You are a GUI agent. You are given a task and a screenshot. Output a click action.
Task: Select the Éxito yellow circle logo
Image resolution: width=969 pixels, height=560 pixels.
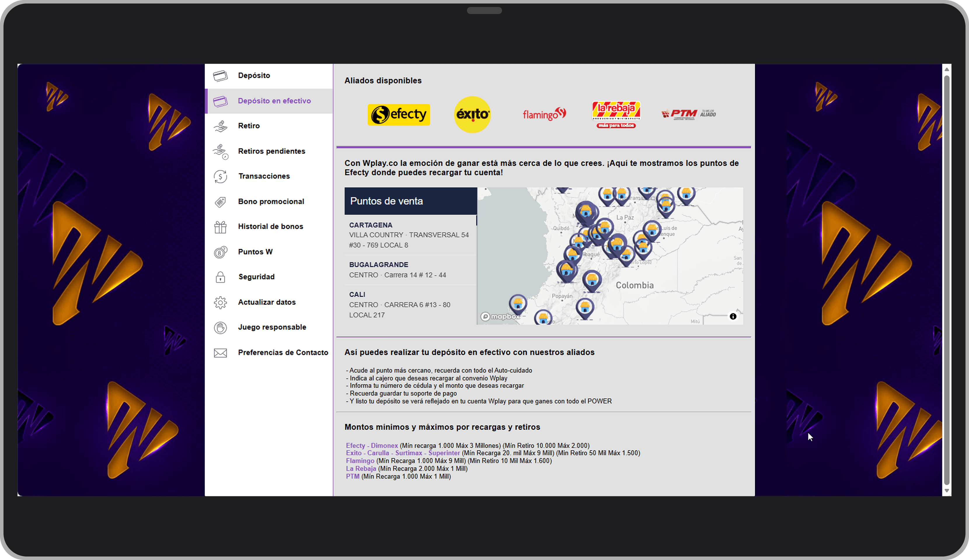pyautogui.click(x=472, y=115)
